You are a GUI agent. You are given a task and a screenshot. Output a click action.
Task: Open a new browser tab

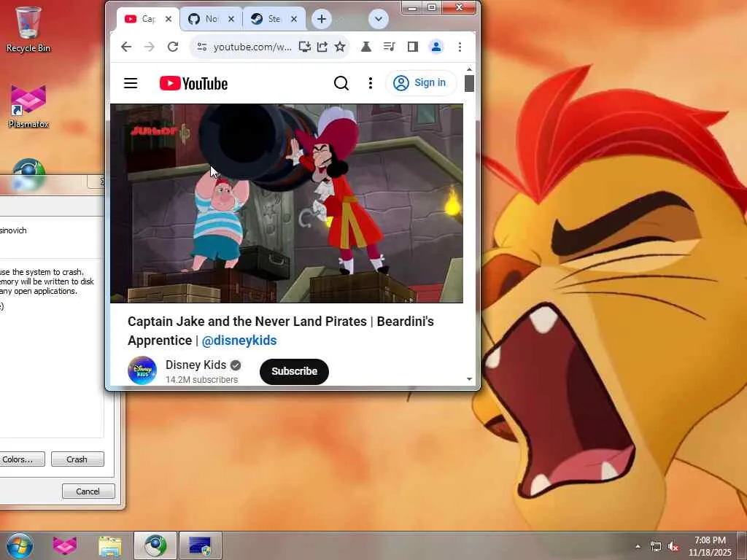click(322, 19)
